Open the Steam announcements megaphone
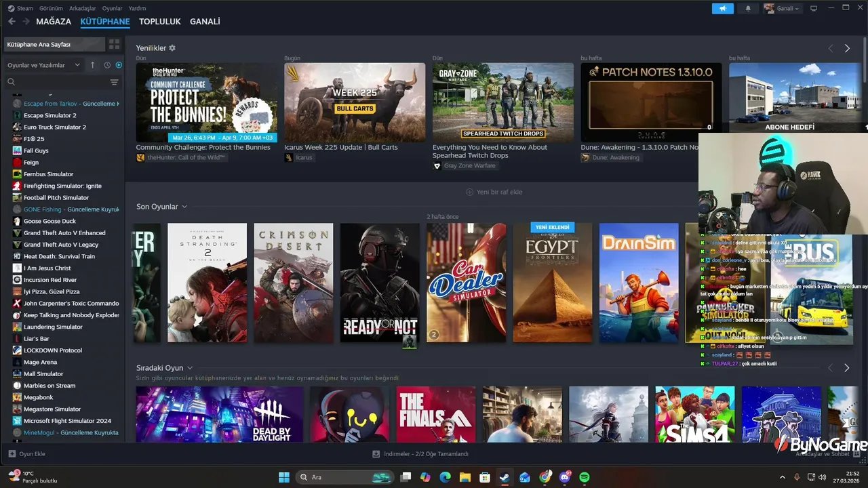Screen dimensions: 868x488 click(723, 8)
